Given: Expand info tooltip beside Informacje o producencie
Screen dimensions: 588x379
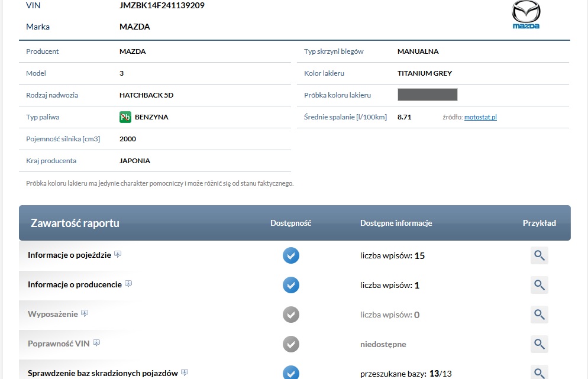Looking at the screenshot, I should (128, 284).
